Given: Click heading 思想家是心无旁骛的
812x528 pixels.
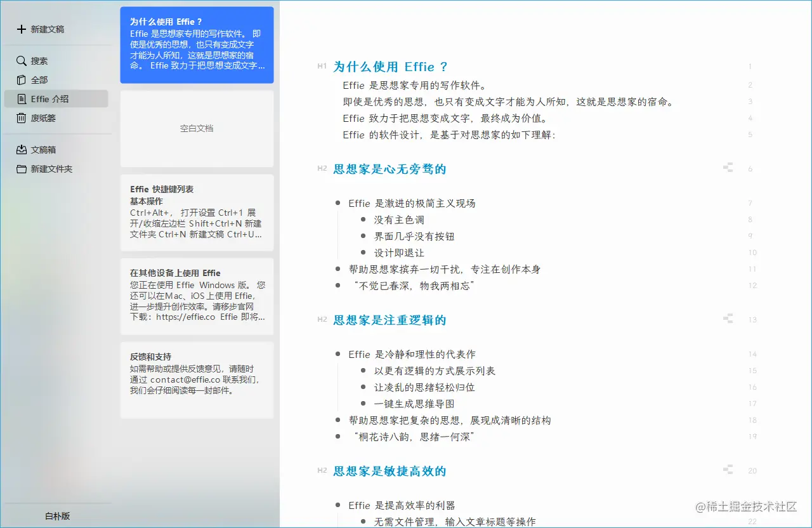Looking at the screenshot, I should pyautogui.click(x=390, y=169).
